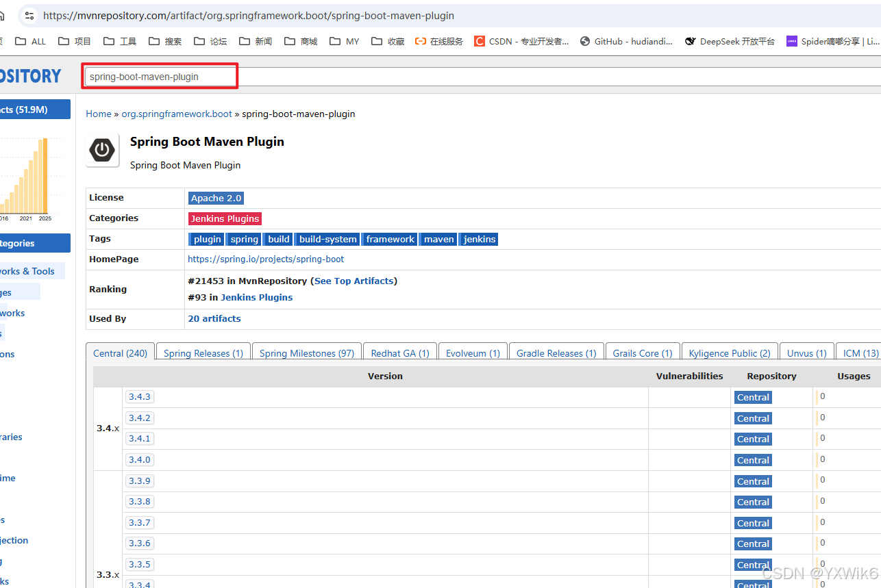Switch to Central (240) tab

(120, 353)
